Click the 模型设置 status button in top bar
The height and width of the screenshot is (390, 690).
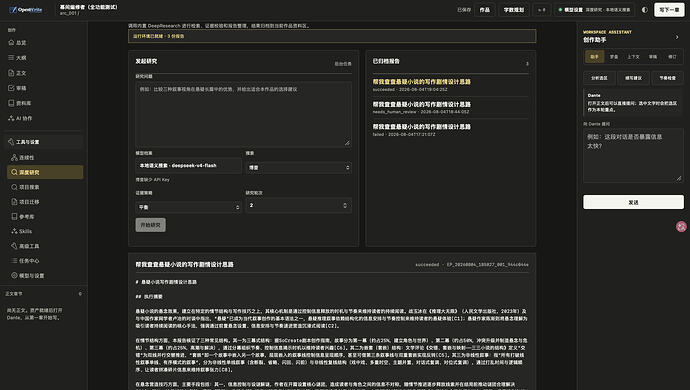click(x=594, y=10)
